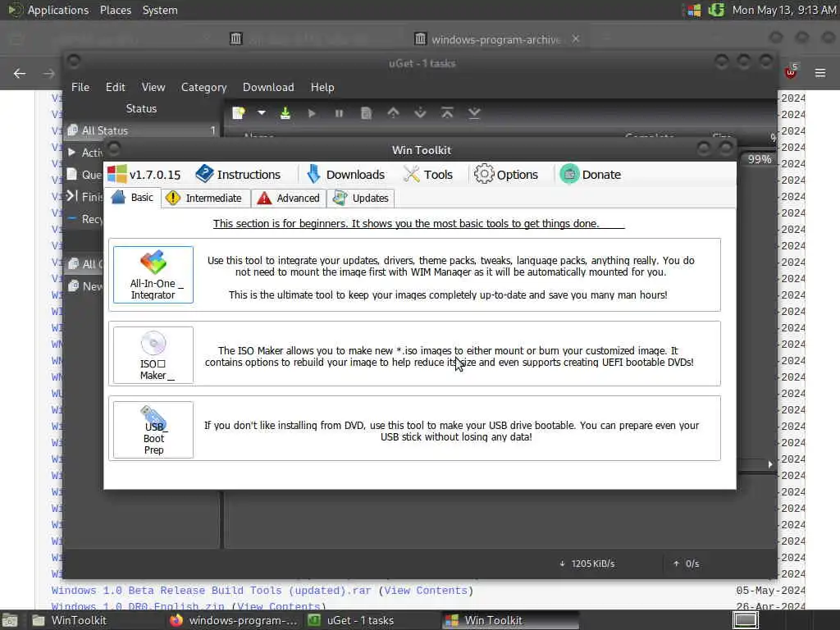840x630 pixels.
Task: Open the Download menu in uGet
Action: [268, 87]
